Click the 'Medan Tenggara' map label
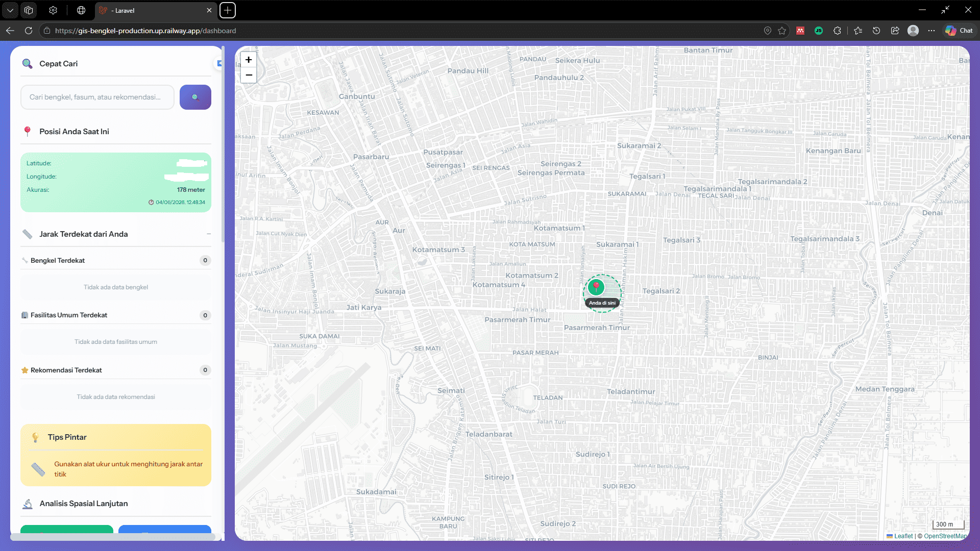Screen dimensions: 980x551 pyautogui.click(x=885, y=389)
